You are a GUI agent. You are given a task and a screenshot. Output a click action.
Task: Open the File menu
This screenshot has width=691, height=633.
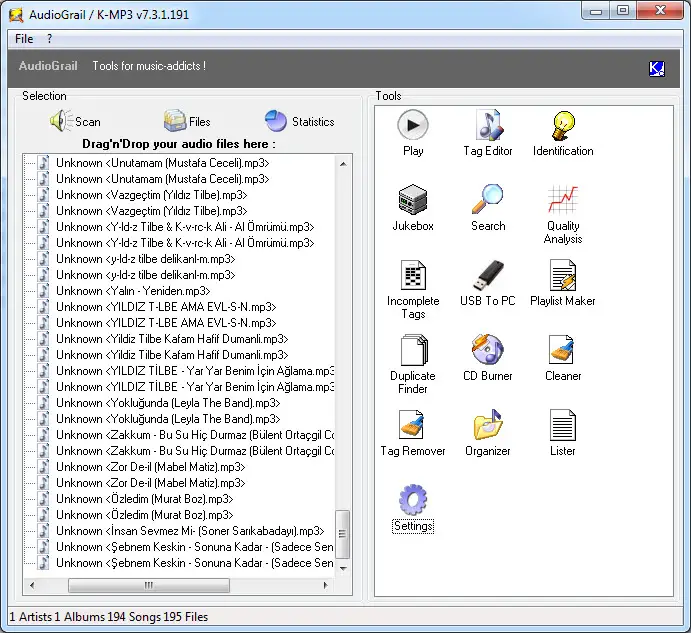24,39
